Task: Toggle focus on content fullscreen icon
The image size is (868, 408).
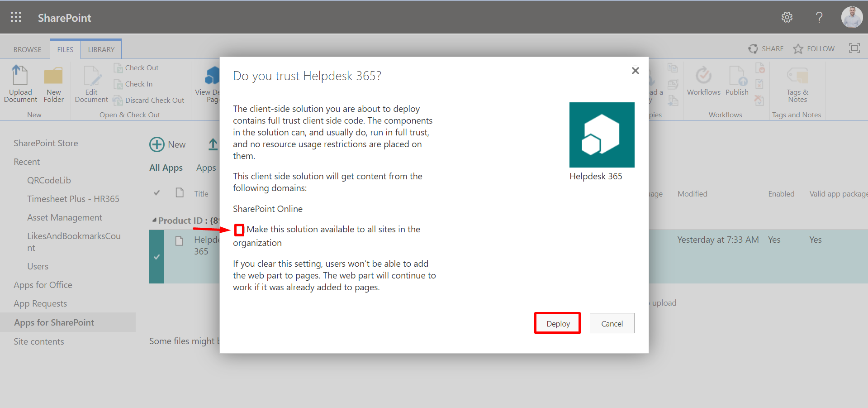Action: pyautogui.click(x=854, y=48)
